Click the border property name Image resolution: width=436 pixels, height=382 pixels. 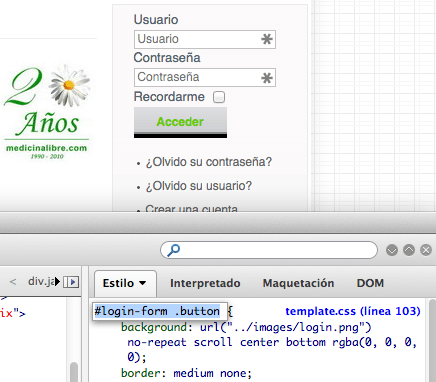click(x=140, y=373)
